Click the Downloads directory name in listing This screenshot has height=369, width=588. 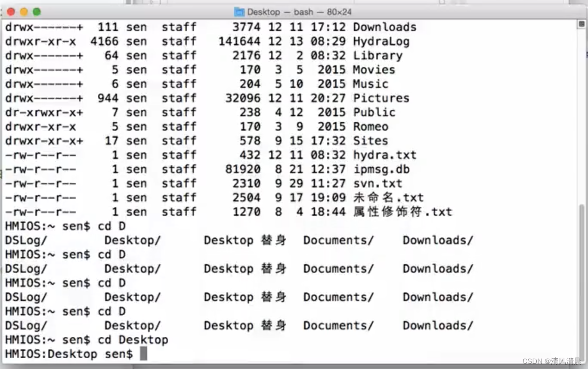click(385, 27)
